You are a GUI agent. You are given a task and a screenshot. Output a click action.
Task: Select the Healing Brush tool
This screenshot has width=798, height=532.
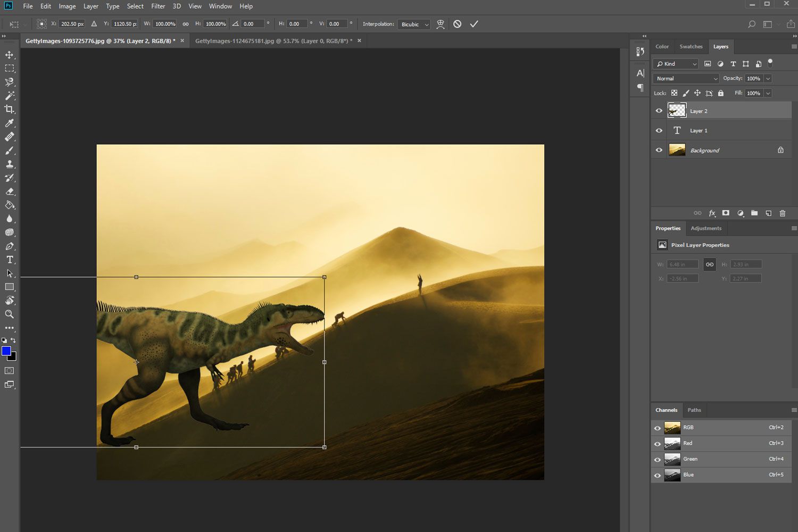coord(10,137)
